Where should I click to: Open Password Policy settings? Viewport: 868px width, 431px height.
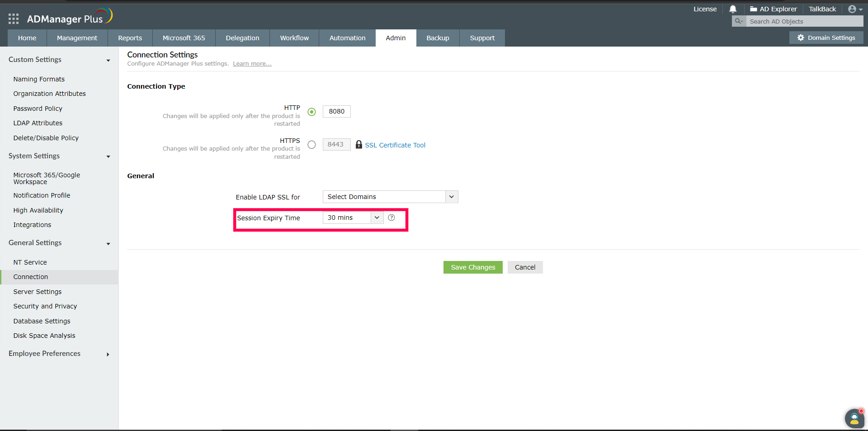38,109
